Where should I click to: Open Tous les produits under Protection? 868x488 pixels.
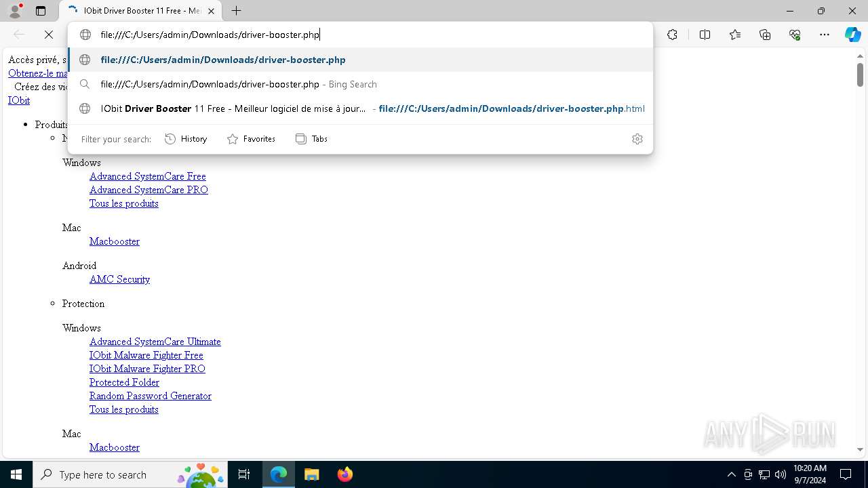click(124, 409)
